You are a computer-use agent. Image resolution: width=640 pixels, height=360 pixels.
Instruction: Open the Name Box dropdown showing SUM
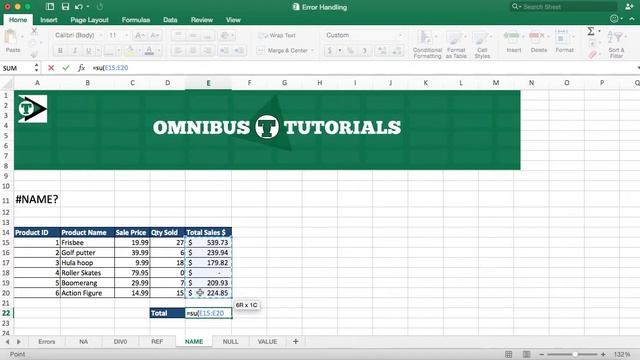pos(36,68)
